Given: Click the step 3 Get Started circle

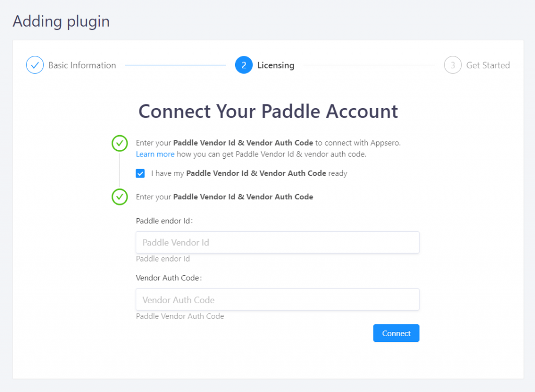Looking at the screenshot, I should tap(452, 65).
